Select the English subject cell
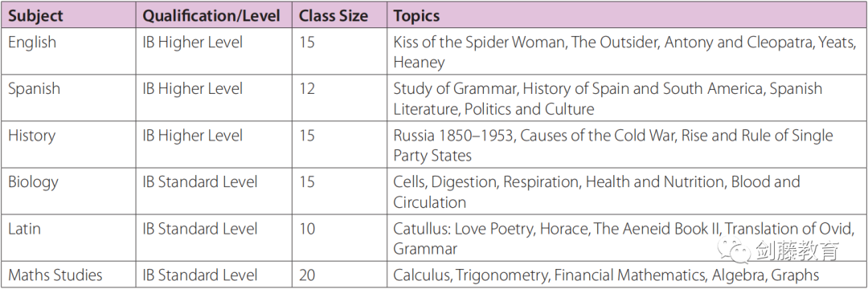This screenshot has height=289, width=868. pyautogui.click(x=68, y=51)
